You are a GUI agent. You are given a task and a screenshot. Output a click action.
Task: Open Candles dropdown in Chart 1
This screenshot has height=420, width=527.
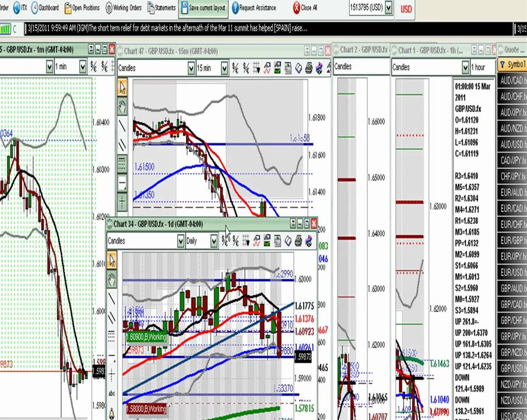pyautogui.click(x=465, y=67)
